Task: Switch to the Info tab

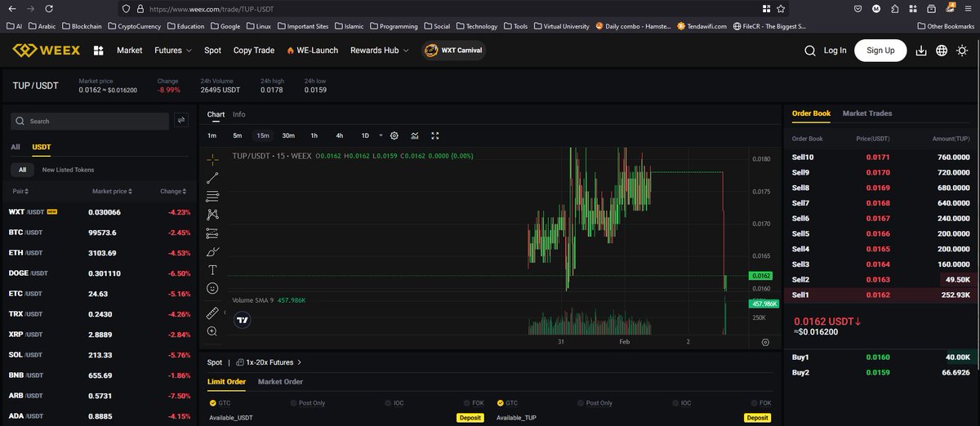Action: pos(238,114)
